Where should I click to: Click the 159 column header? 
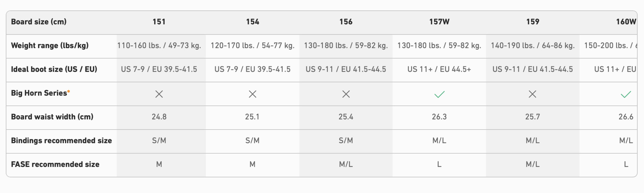[532, 22]
